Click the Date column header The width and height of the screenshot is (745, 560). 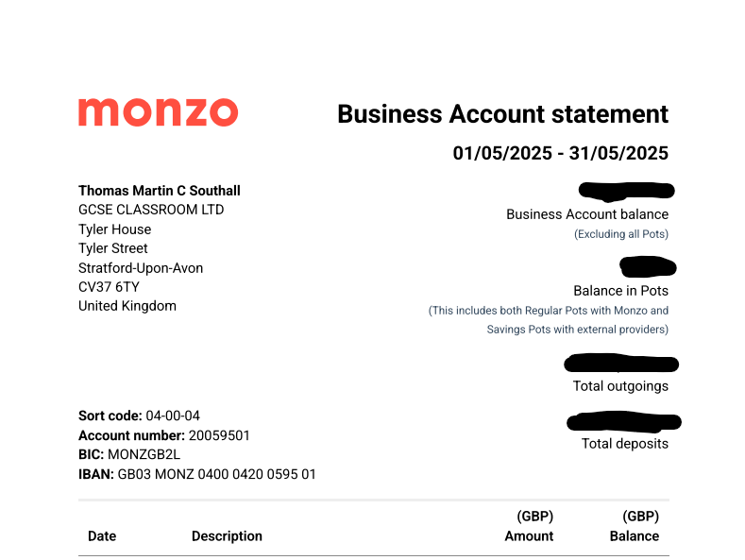pos(102,536)
